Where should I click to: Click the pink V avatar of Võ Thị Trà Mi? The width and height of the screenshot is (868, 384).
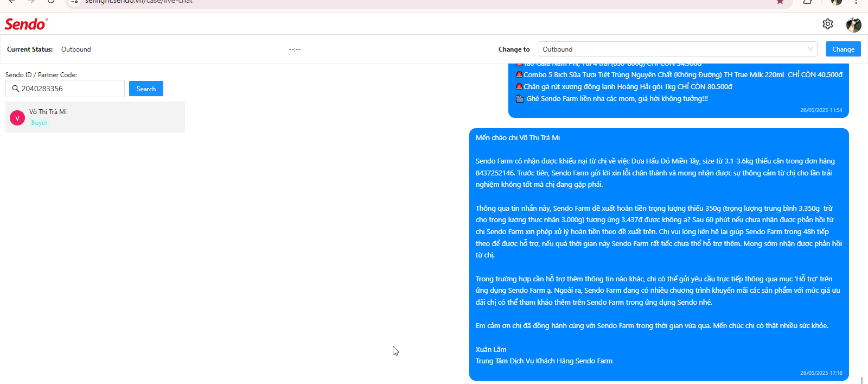[x=17, y=117]
